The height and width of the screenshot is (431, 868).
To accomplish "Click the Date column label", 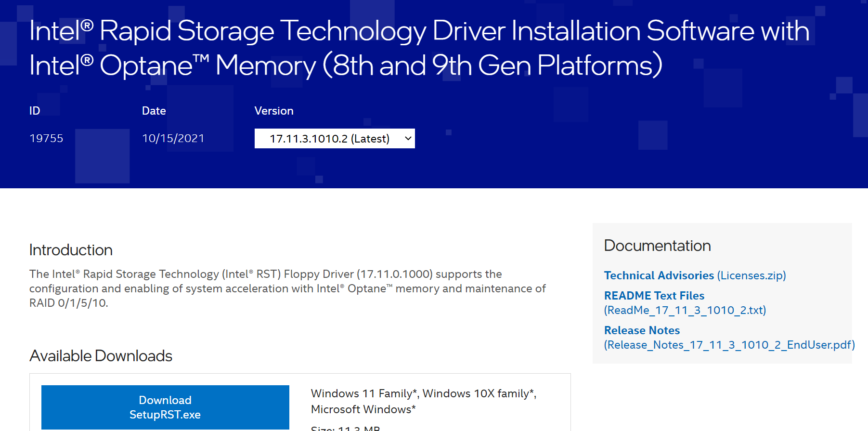I will pyautogui.click(x=154, y=111).
